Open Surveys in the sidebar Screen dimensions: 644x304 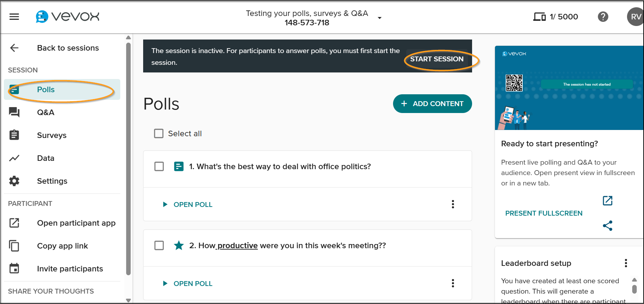click(x=52, y=135)
